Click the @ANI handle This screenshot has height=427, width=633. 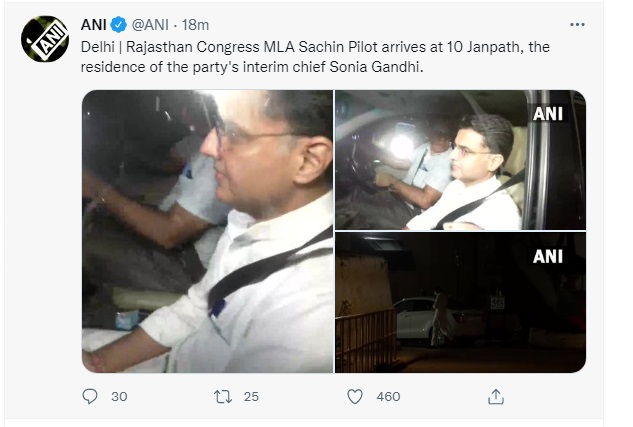(x=151, y=24)
